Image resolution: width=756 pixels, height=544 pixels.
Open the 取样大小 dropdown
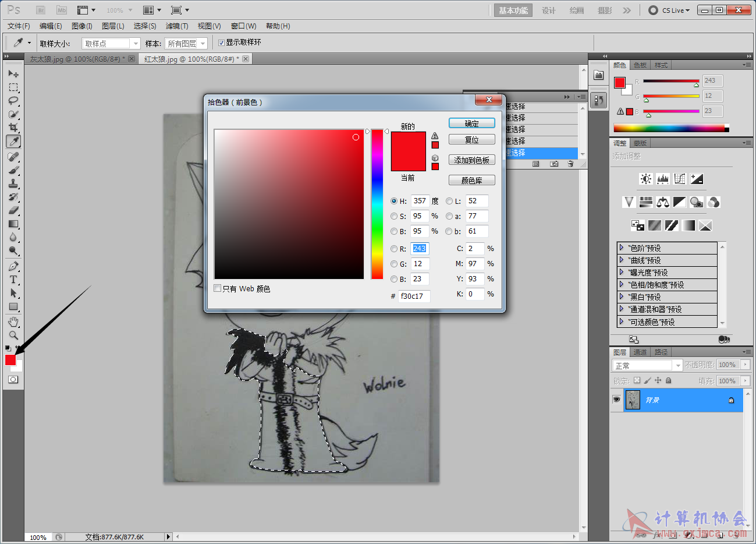point(111,44)
